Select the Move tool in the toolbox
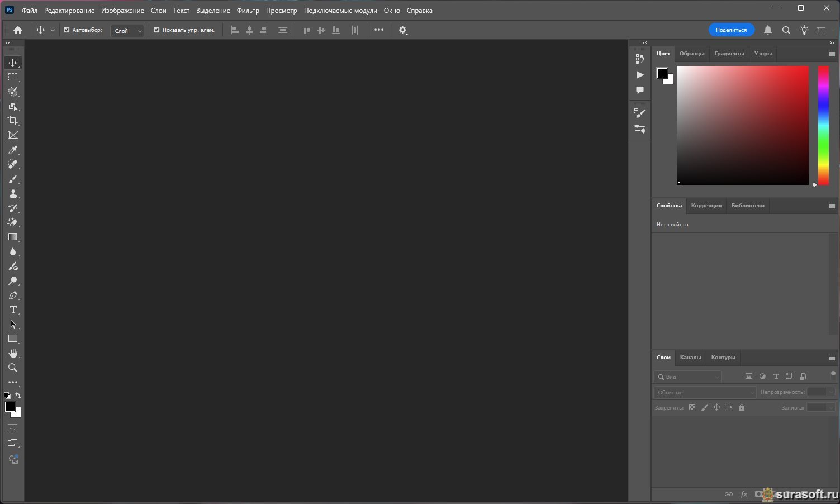The width and height of the screenshot is (840, 504). pos(13,63)
